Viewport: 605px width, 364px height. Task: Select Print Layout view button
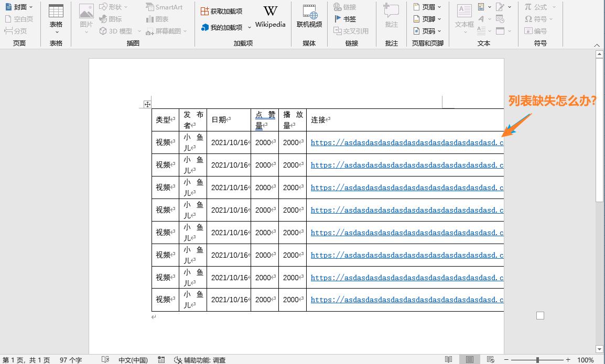[470, 360]
